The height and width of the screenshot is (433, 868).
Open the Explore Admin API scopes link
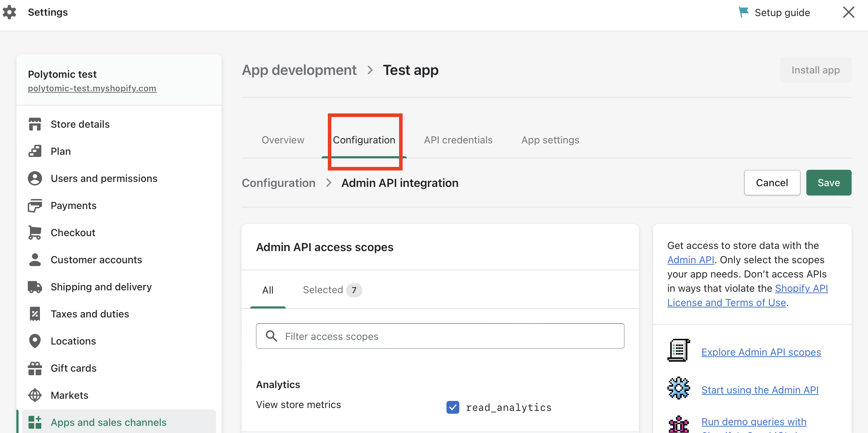click(761, 352)
